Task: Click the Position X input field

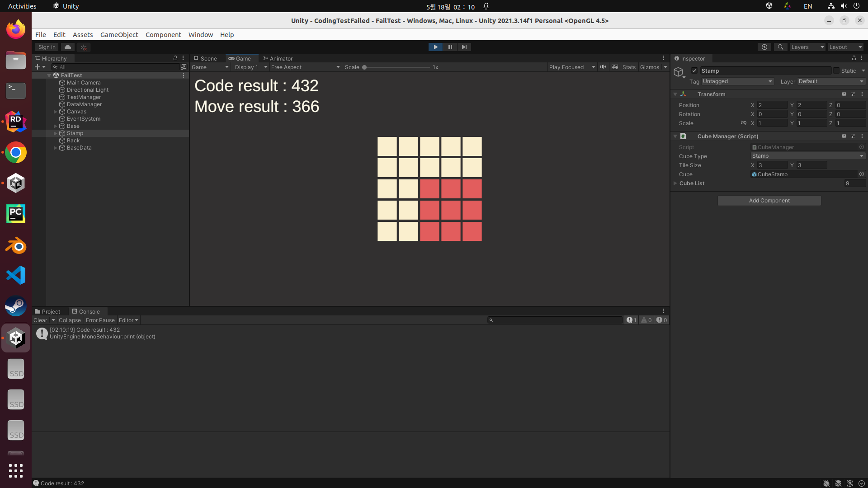Action: 772,105
